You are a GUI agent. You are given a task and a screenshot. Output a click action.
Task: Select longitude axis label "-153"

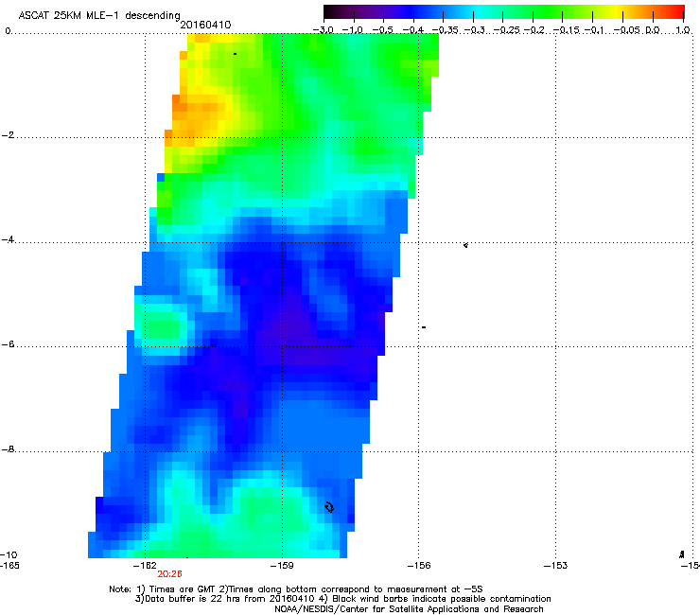pyautogui.click(x=555, y=566)
